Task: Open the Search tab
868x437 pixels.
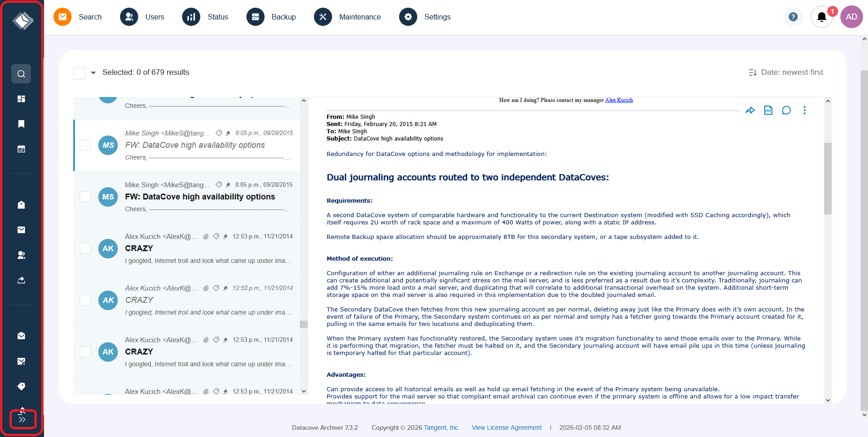Action: pos(77,17)
